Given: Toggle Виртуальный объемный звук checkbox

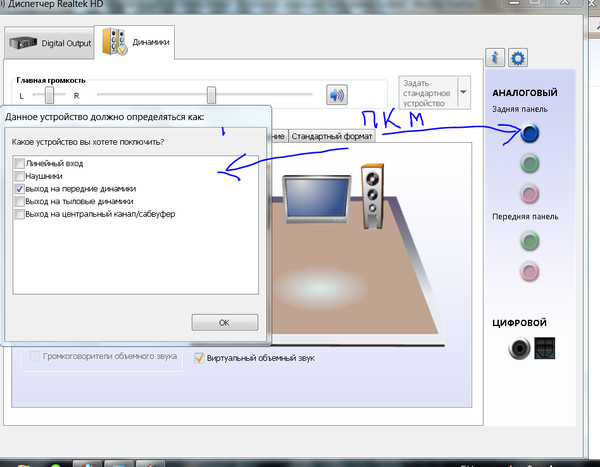Looking at the screenshot, I should 199,358.
